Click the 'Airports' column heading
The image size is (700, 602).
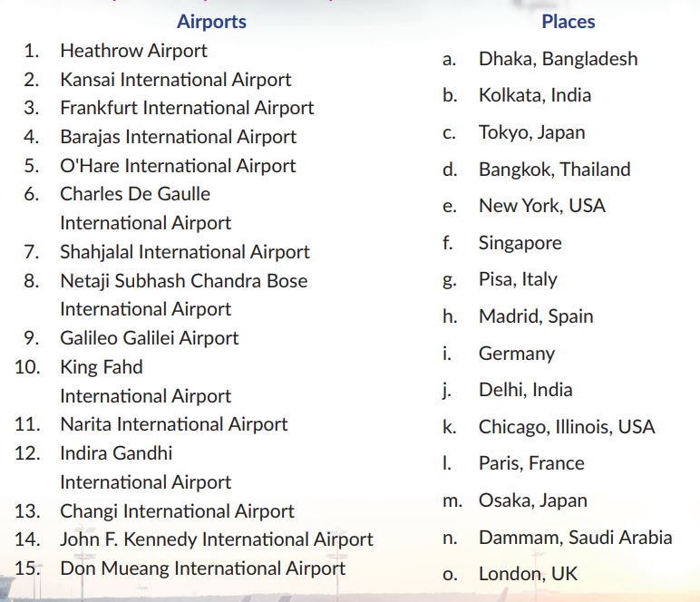pyautogui.click(x=211, y=22)
